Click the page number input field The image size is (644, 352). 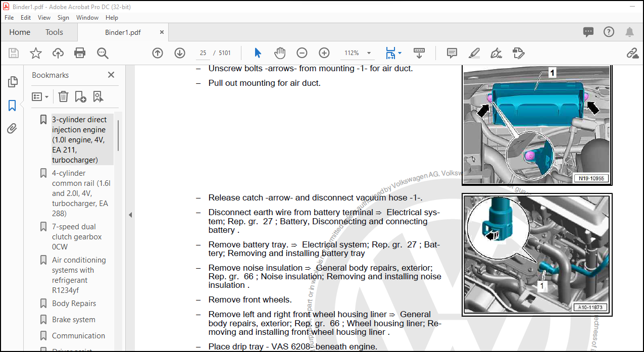pos(203,53)
